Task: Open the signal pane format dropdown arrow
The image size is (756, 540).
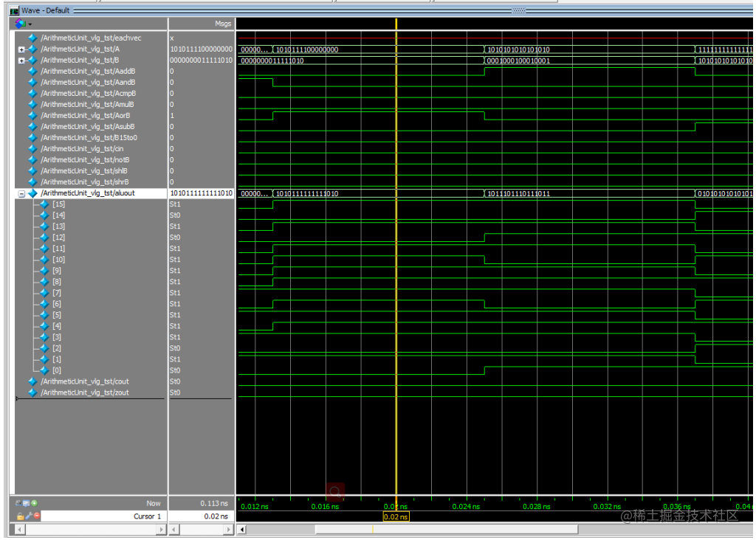Action: [x=30, y=24]
